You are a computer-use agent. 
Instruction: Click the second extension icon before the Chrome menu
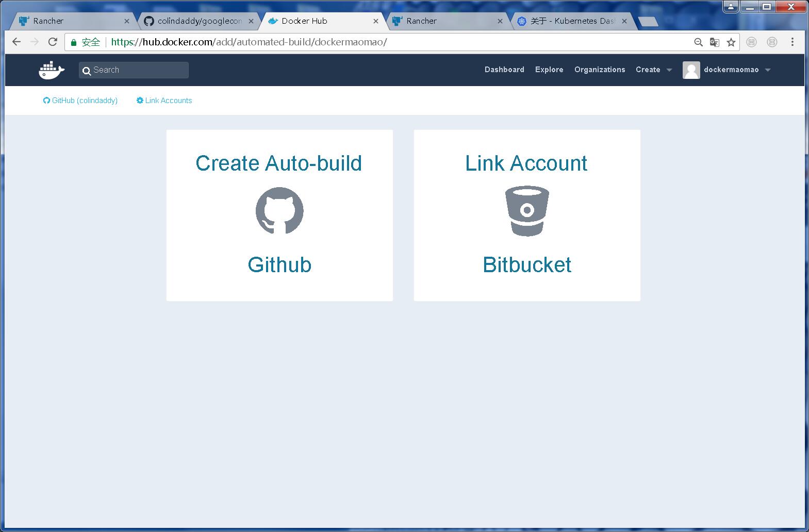[772, 42]
